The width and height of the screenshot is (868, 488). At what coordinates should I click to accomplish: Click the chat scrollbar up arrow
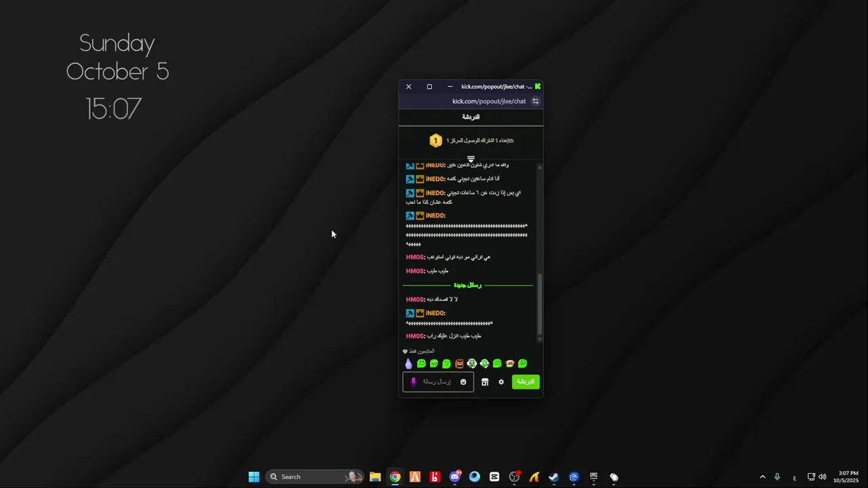point(540,166)
